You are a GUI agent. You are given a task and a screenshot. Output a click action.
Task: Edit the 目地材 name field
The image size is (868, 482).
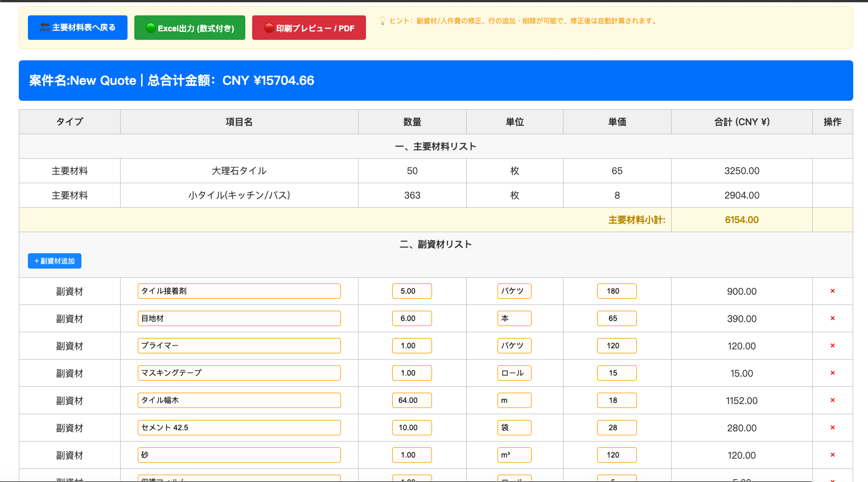click(x=239, y=318)
